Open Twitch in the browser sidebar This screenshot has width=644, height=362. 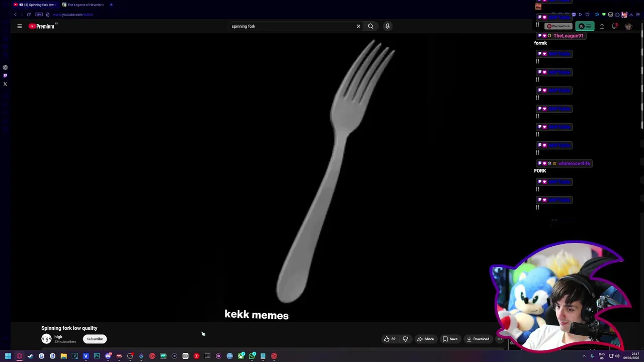point(5,75)
